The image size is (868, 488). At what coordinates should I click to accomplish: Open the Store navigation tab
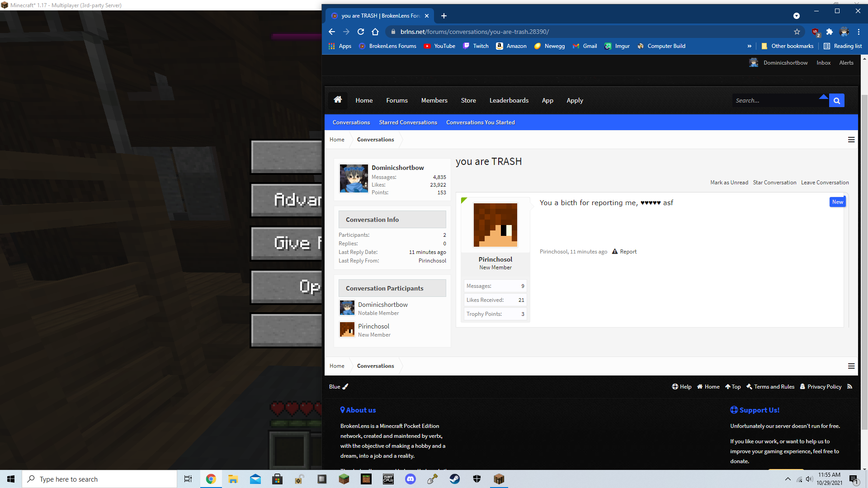point(468,100)
